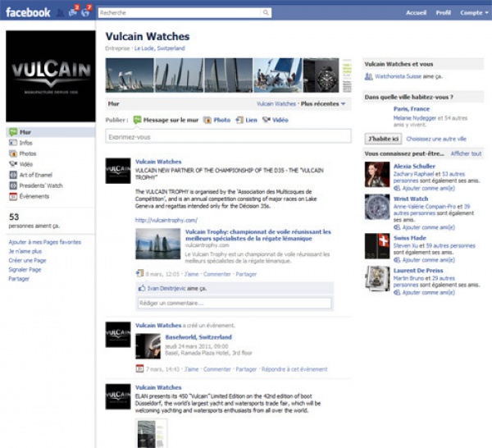Open the watch photo thumbnail in strip
492x448 pixels.
point(321,75)
